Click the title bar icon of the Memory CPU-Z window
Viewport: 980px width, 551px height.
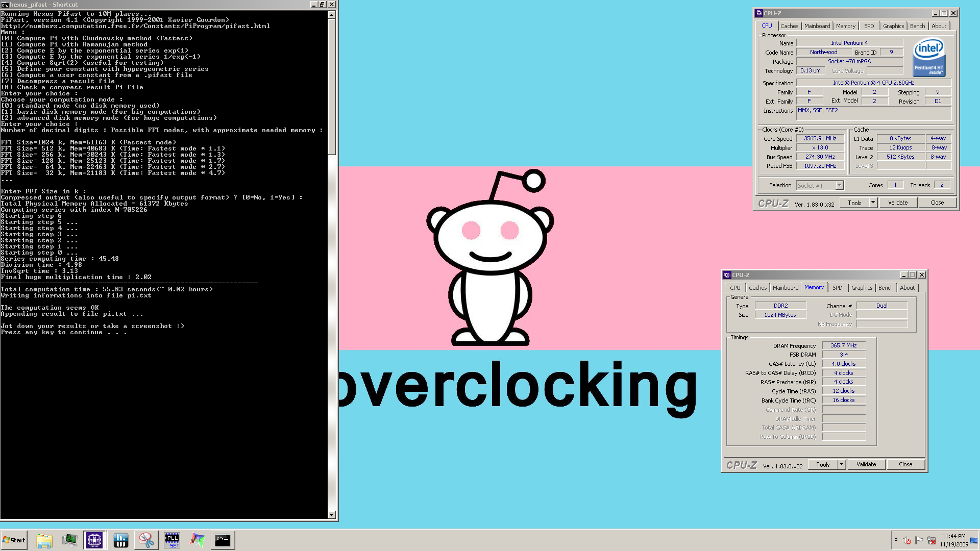tap(727, 275)
